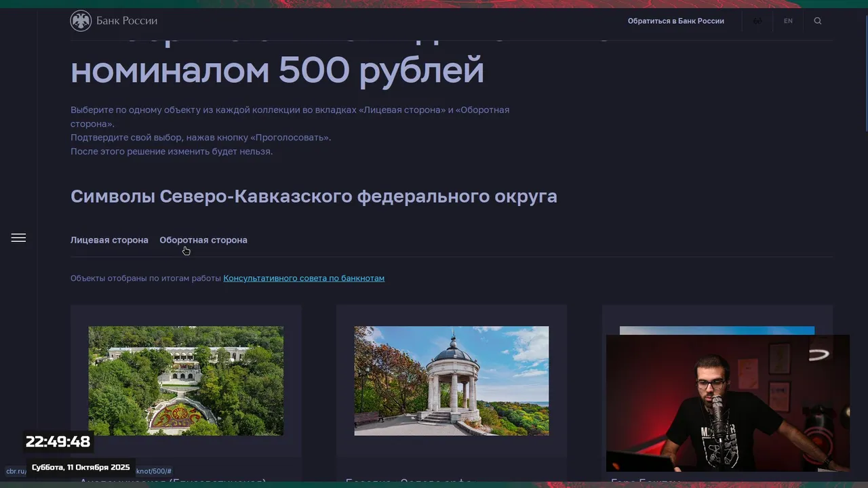Open "Обратиться в Банк России" link
This screenshot has height=488, width=868.
(x=675, y=21)
